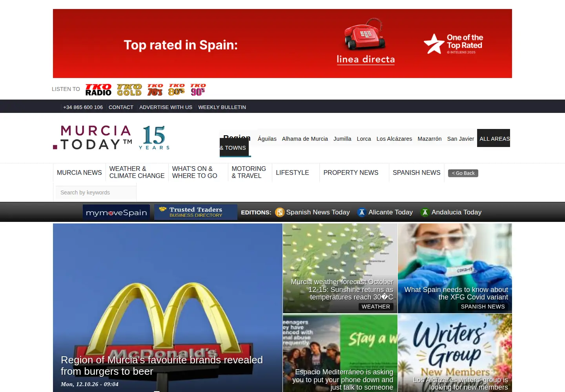Open the Trusted Traders Business Directory banner

196,212
